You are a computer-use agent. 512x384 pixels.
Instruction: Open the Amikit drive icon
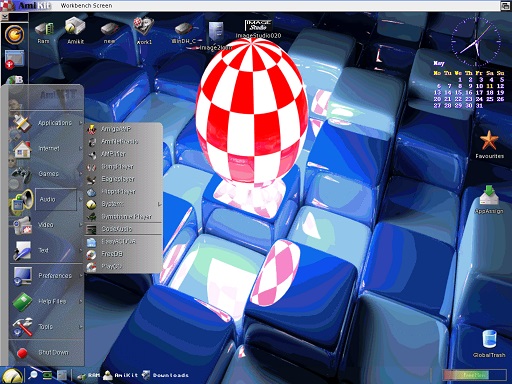[x=75, y=31]
